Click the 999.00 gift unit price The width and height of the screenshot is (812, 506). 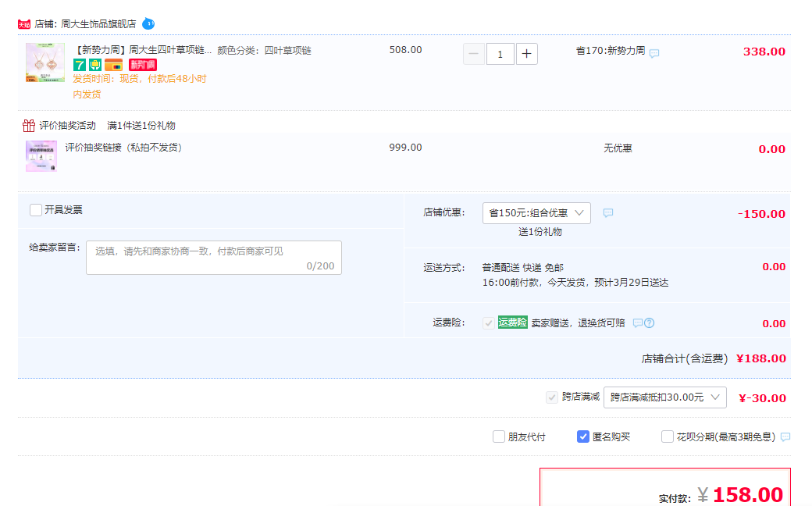405,148
